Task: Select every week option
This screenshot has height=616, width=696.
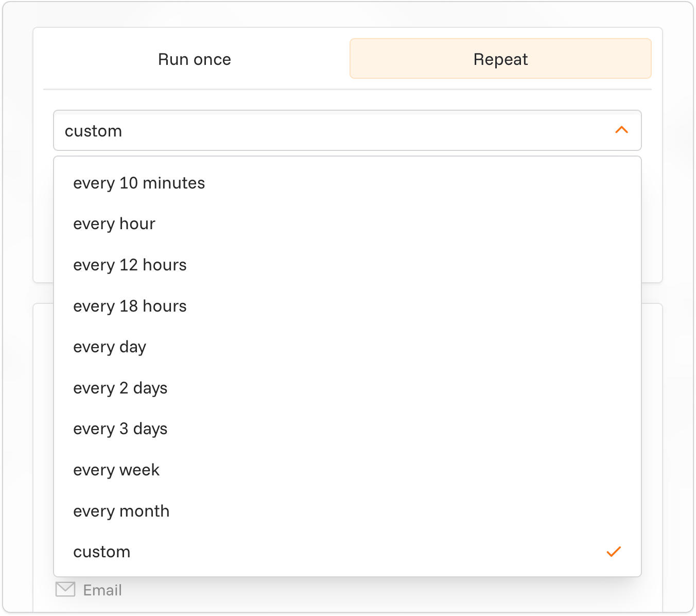Action: coord(347,470)
